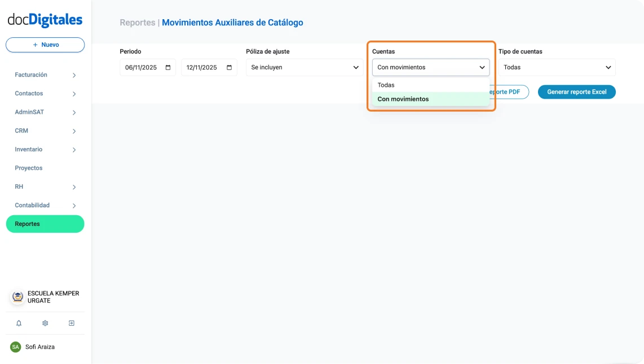This screenshot has width=644, height=364.
Task: Open the calendar picker for the end date
Action: (228, 66)
